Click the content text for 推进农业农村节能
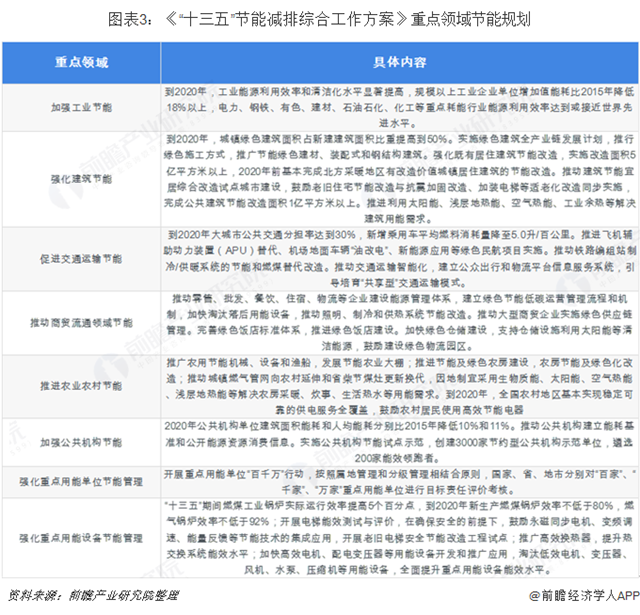Image resolution: width=640 pixels, height=615 pixels. coord(397,381)
